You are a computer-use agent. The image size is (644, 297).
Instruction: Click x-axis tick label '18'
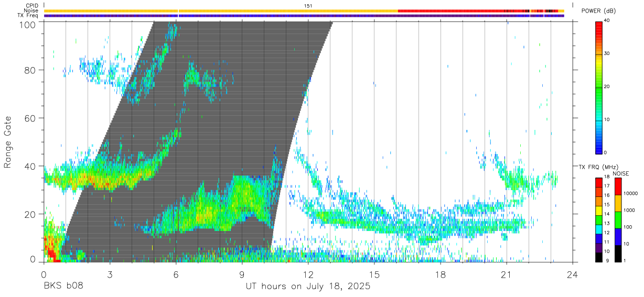[x=440, y=274]
